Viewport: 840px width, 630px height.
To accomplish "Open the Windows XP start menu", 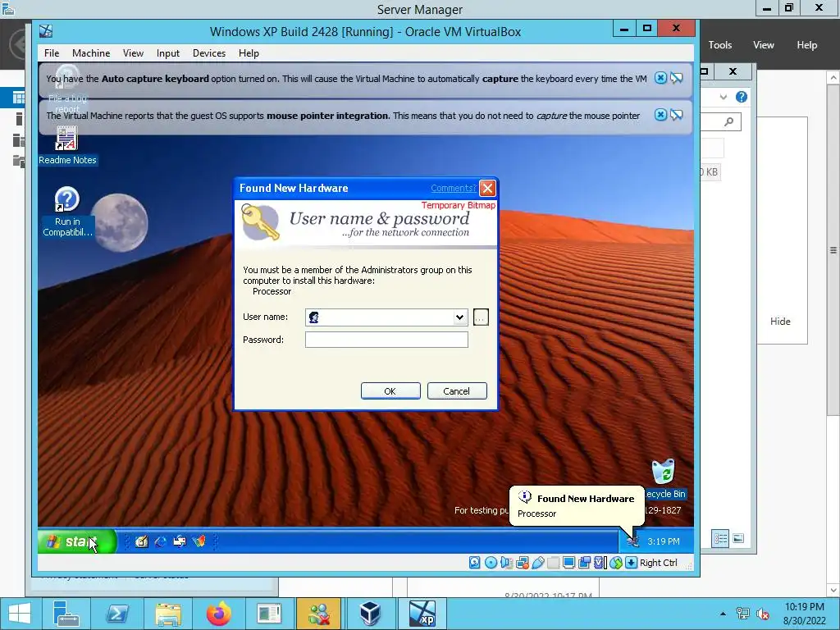I will click(77, 541).
